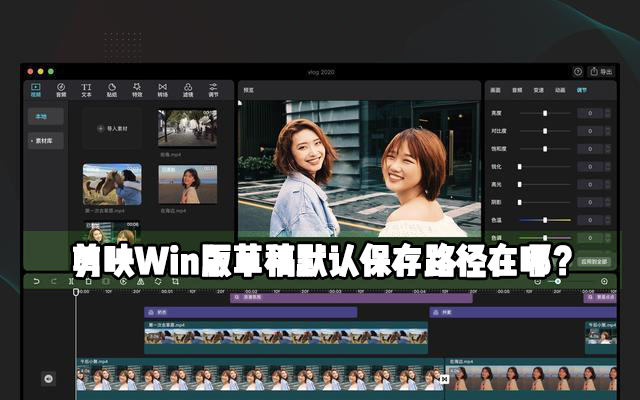Select the street scene video thumbnail
This screenshot has width=640, height=400.
pyautogui.click(x=188, y=127)
